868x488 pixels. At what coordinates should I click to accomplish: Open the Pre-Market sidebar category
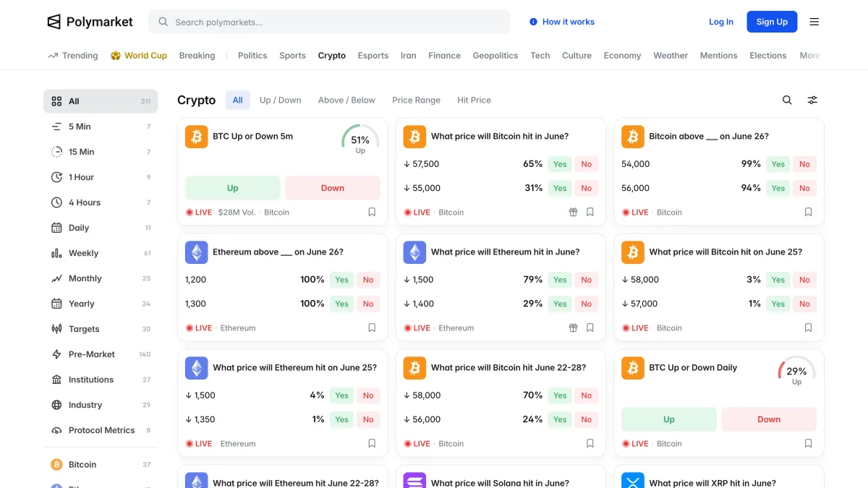[x=101, y=354]
